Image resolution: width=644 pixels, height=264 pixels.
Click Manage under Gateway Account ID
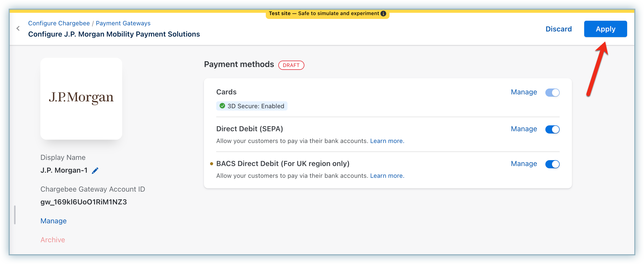click(53, 221)
